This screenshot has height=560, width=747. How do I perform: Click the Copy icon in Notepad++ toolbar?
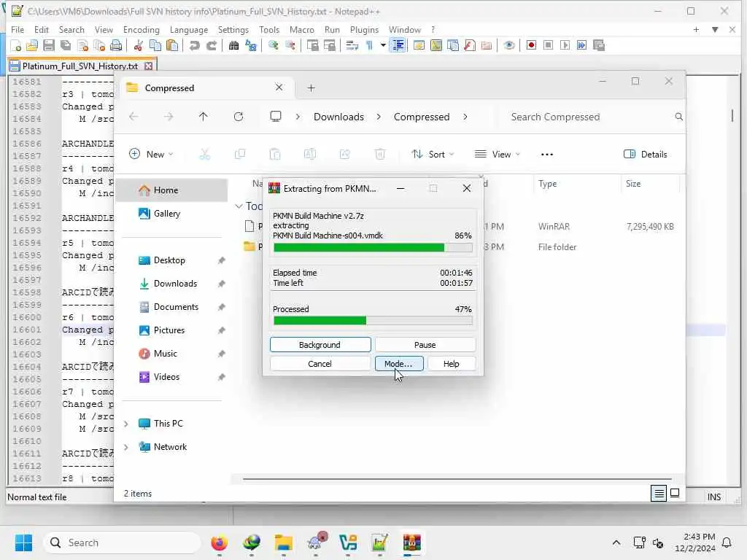[155, 46]
